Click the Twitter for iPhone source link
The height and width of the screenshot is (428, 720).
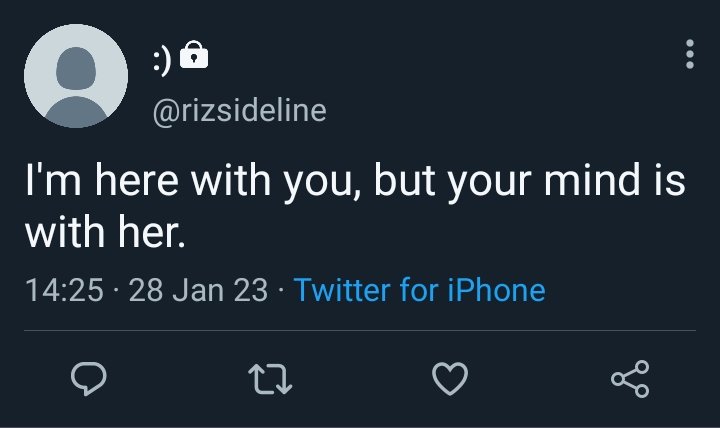pyautogui.click(x=420, y=290)
